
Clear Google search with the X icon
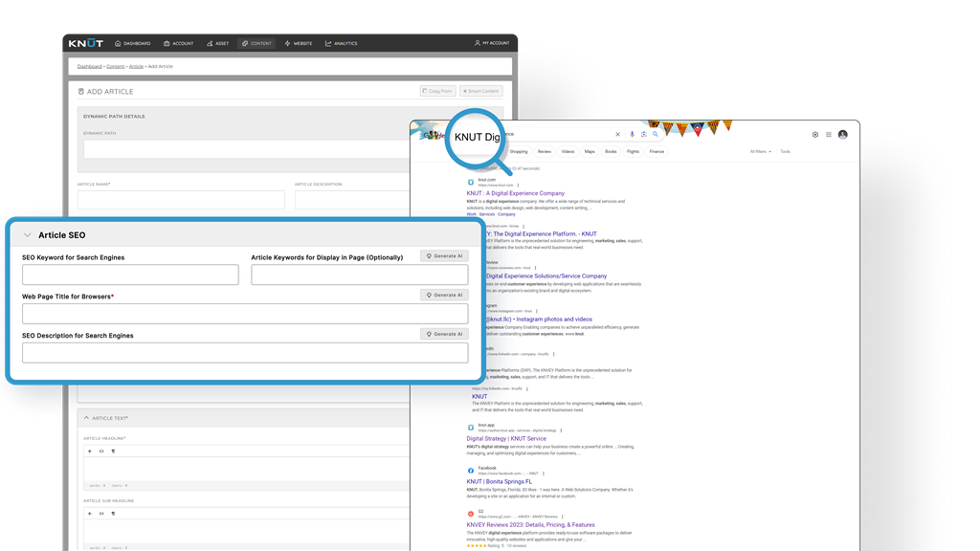coord(617,135)
